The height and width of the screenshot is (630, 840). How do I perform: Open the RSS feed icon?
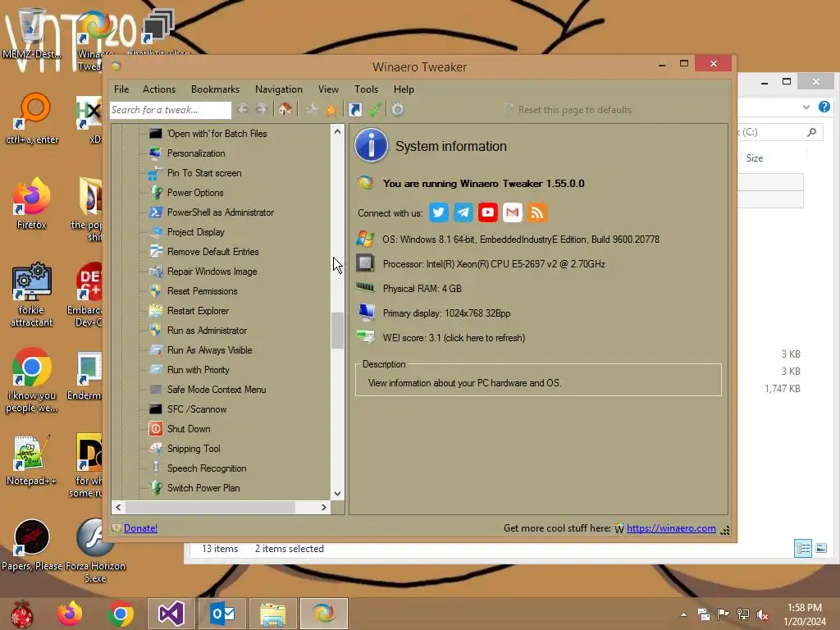(536, 212)
